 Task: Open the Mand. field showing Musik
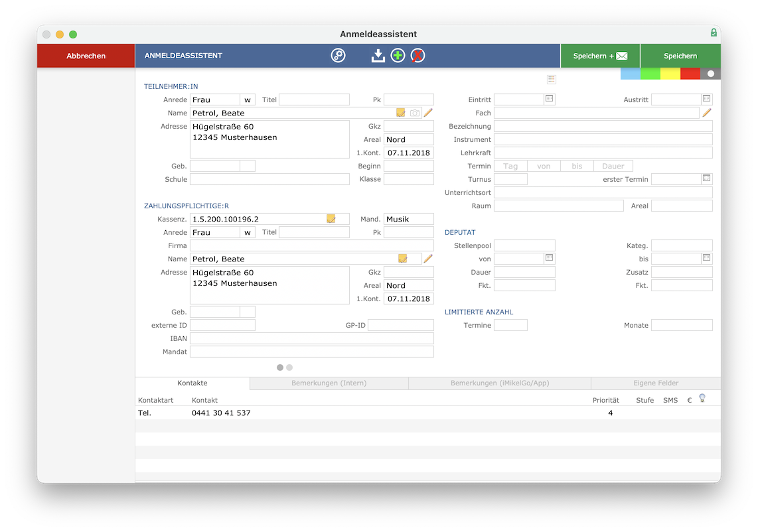click(408, 219)
